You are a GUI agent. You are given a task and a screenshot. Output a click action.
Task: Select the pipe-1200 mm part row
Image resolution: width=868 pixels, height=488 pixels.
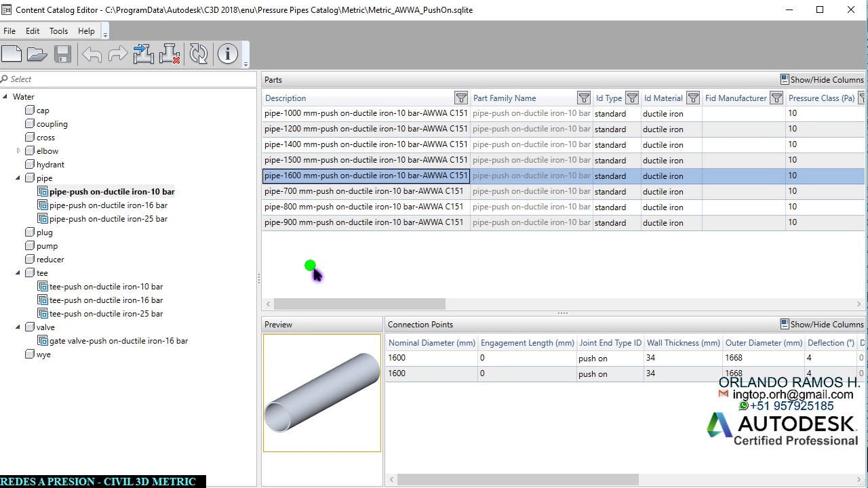(564, 129)
